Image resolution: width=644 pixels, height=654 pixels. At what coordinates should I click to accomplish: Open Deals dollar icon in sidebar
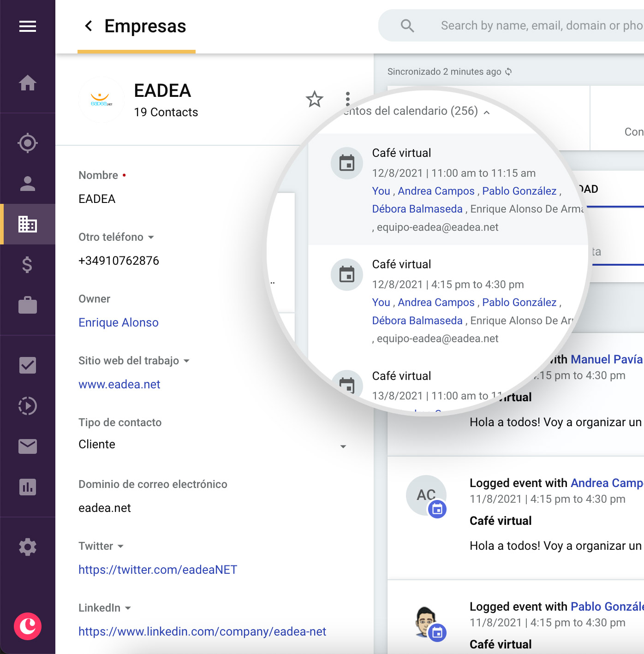[28, 265]
